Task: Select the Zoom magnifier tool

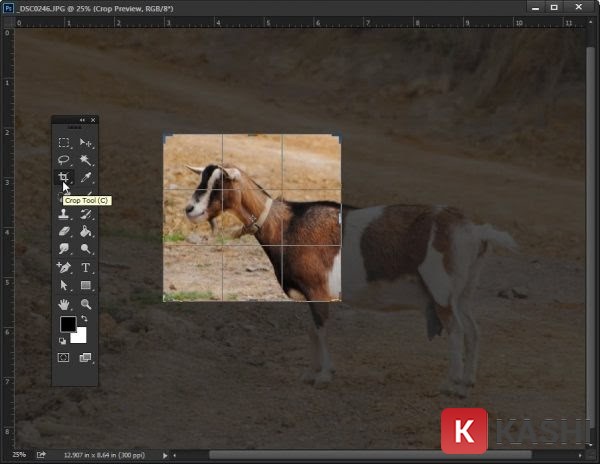Action: pos(85,304)
